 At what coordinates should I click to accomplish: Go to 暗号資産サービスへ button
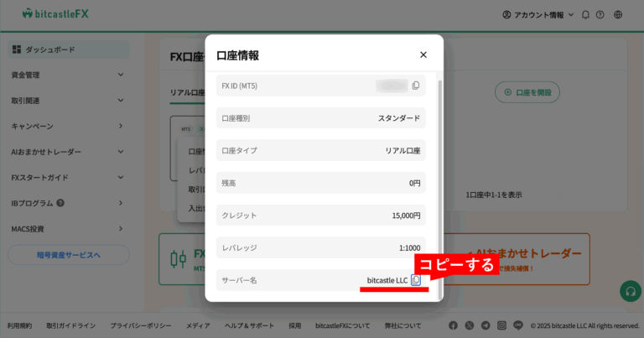click(69, 255)
